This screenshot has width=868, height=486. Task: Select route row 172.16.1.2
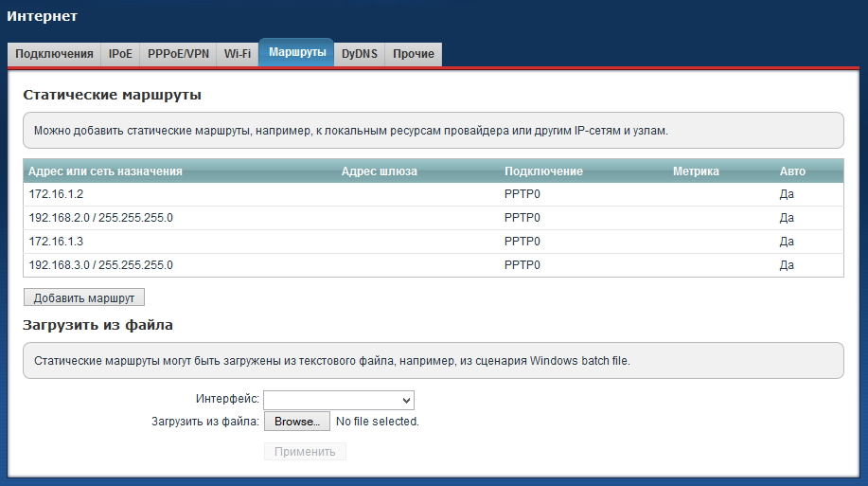tap(56, 194)
